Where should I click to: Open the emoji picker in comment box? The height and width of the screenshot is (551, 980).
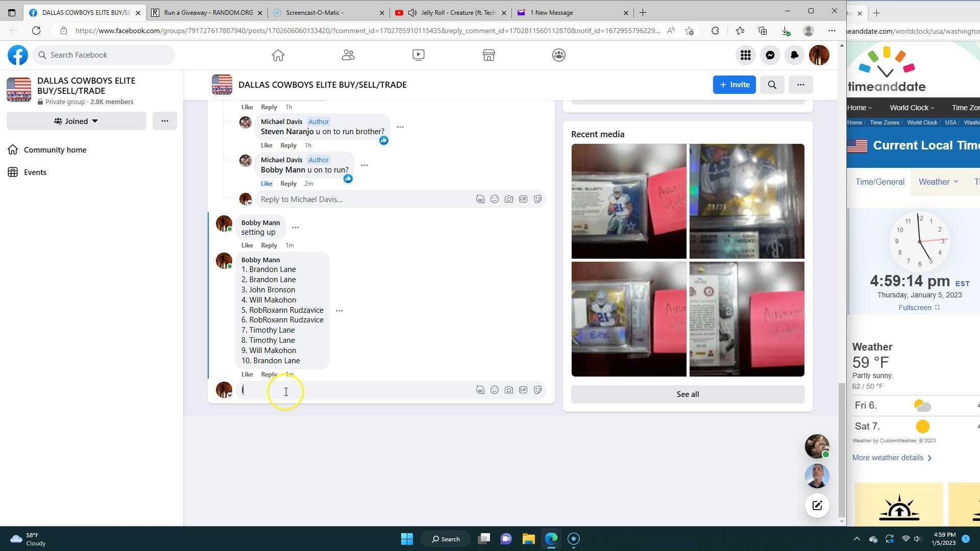click(494, 390)
